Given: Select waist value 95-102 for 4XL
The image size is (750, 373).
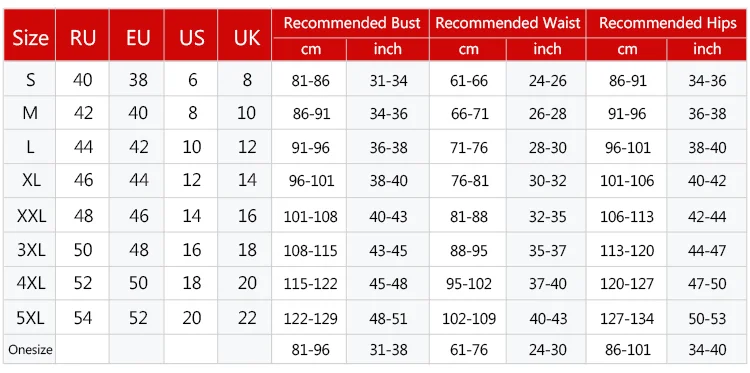Looking at the screenshot, I should coord(468,284).
